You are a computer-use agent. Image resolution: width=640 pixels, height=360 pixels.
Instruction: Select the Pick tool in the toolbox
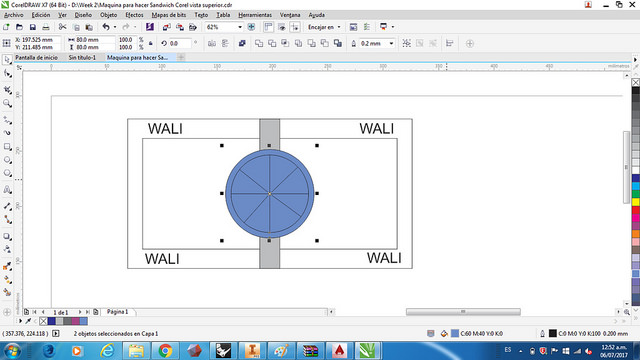(x=7, y=60)
